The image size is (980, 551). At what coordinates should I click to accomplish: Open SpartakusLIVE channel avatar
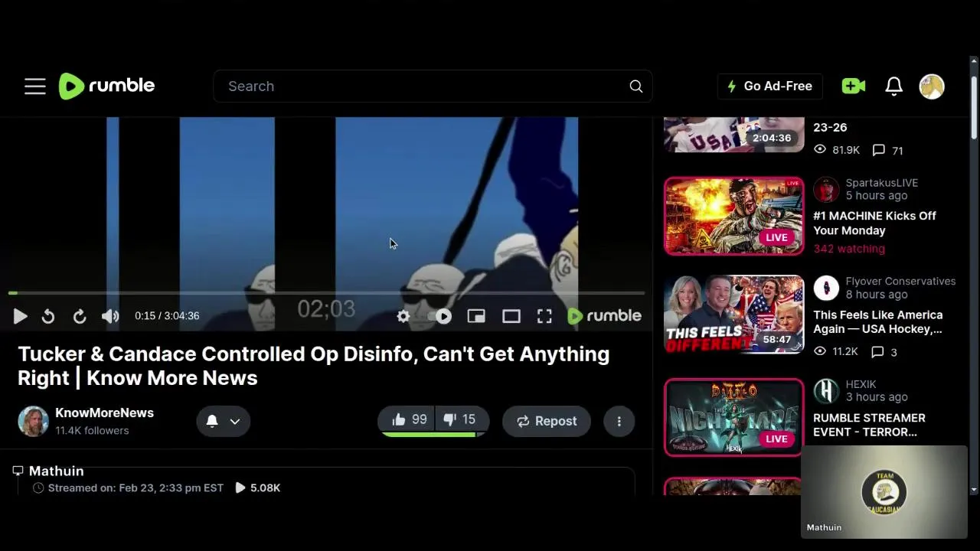pyautogui.click(x=826, y=189)
